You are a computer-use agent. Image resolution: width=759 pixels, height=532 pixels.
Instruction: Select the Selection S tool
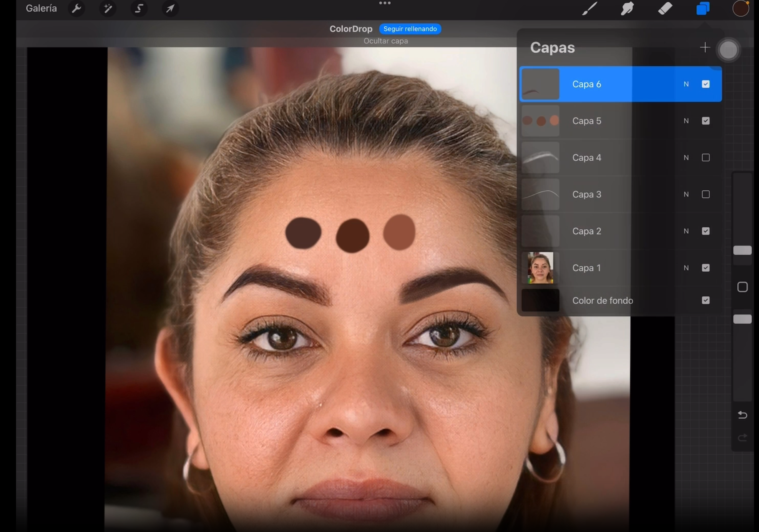(x=139, y=8)
